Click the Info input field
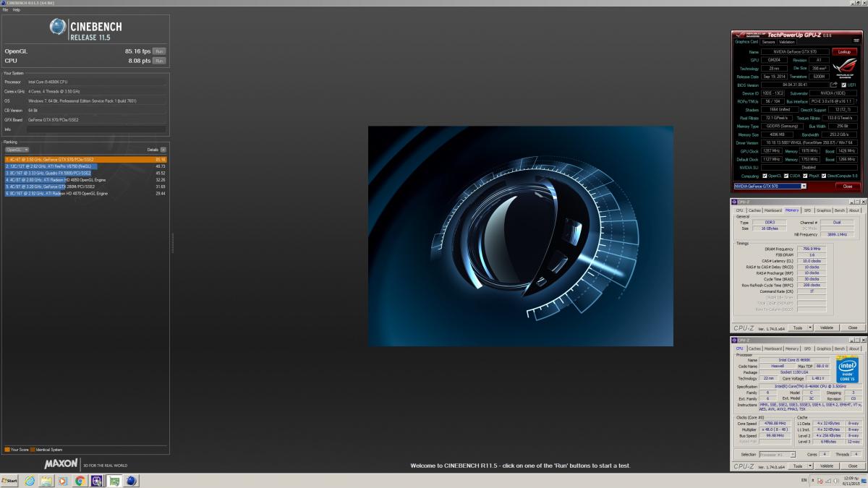 pos(96,129)
